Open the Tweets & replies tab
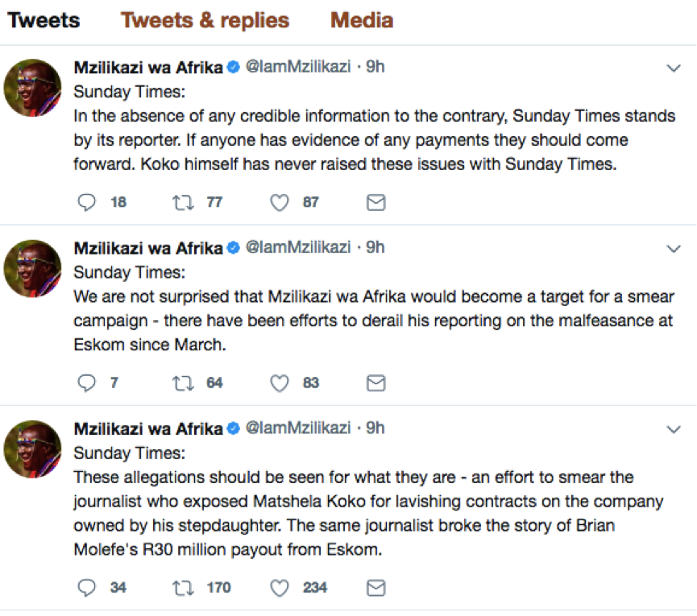 pos(205,21)
